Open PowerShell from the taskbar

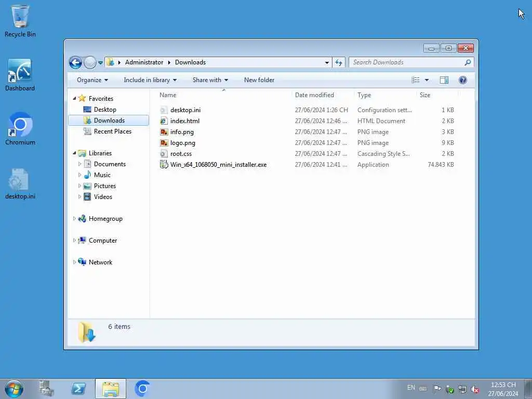point(78,389)
